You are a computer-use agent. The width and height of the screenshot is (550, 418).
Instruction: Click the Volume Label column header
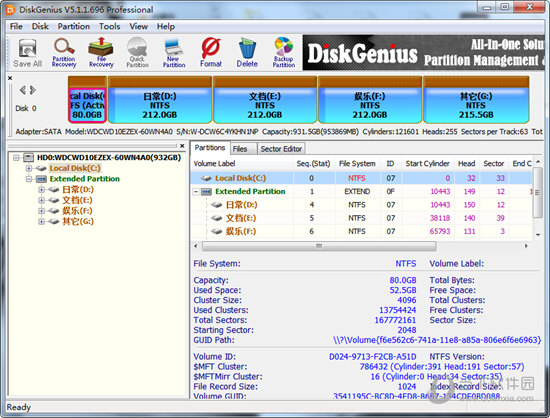tap(242, 163)
